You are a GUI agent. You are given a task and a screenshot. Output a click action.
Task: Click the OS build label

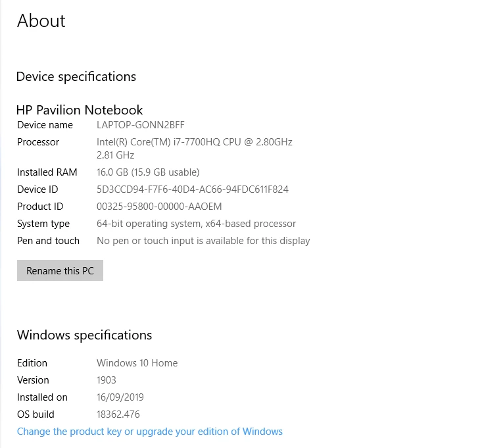(x=36, y=414)
